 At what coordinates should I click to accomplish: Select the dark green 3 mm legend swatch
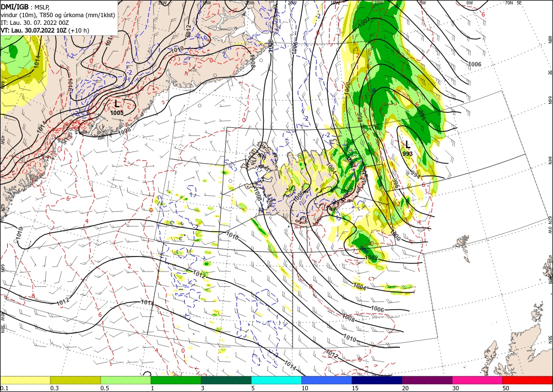pos(226,380)
